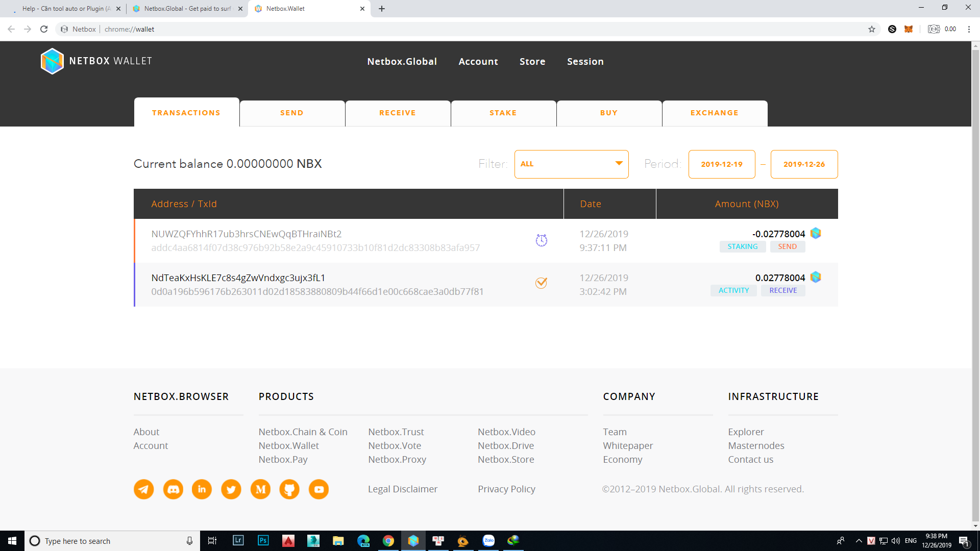Open the EXCHANGE tab
The width and height of the screenshot is (980, 551).
pos(714,113)
